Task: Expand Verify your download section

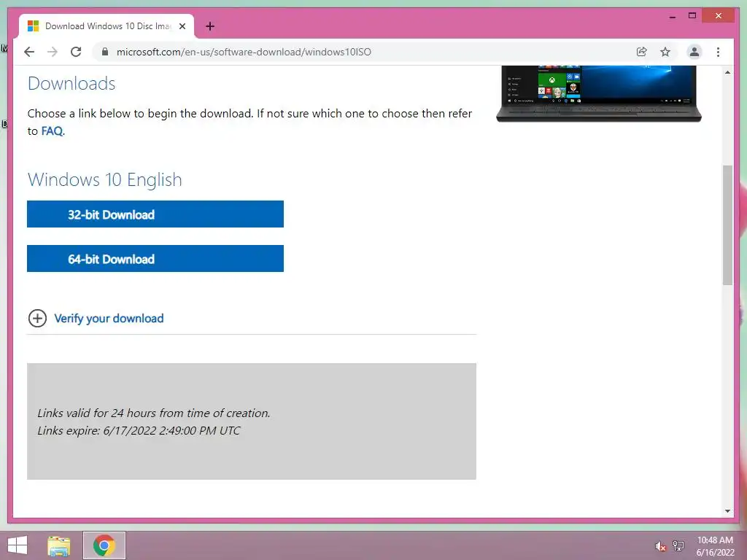Action: tap(38, 318)
